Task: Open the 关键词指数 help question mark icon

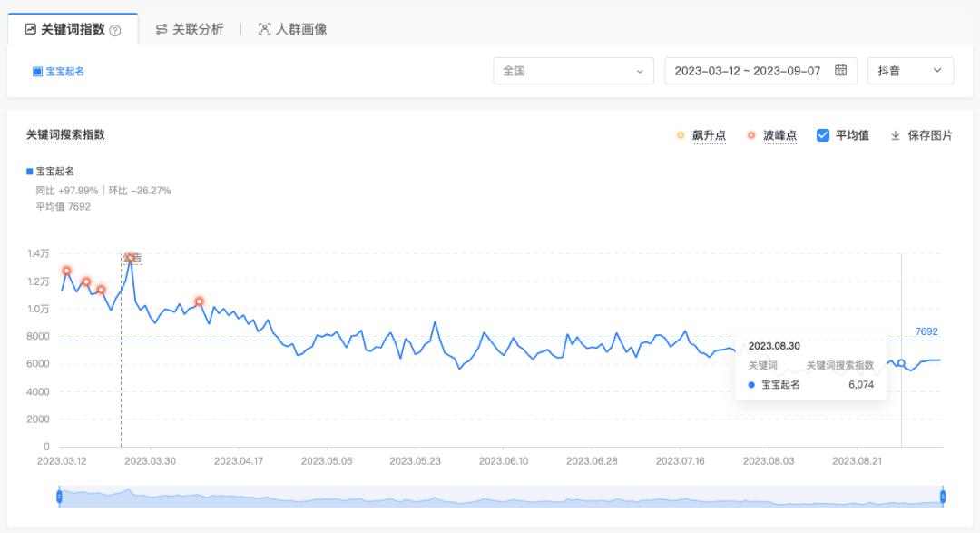Action: [x=117, y=28]
